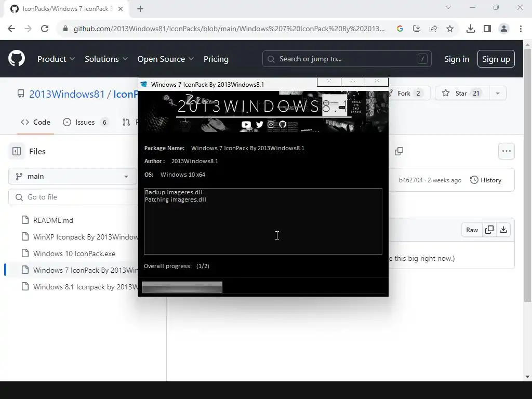Reload the page with the refresh icon
The height and width of the screenshot is (399, 532).
pos(45,29)
